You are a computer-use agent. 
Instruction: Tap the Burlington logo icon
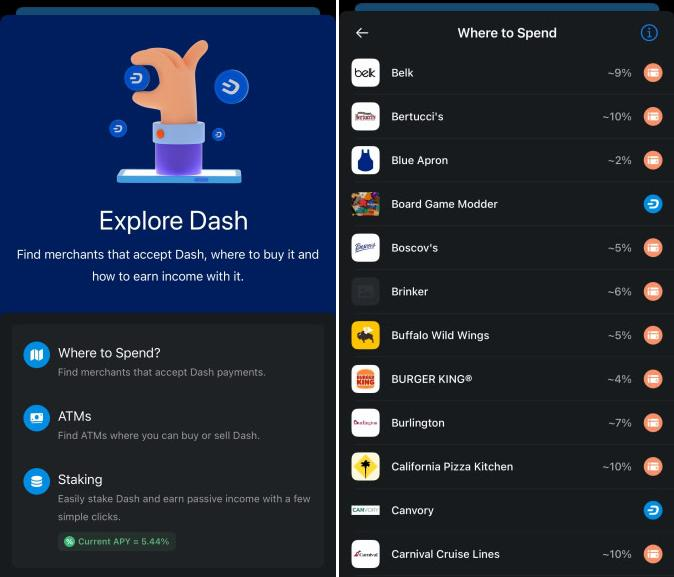click(365, 423)
